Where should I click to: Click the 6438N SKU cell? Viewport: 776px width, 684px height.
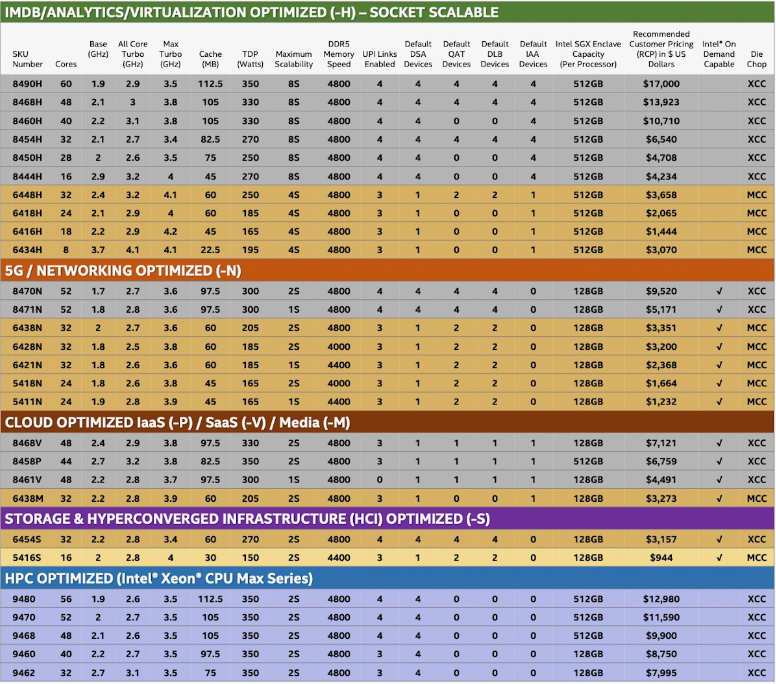27,328
